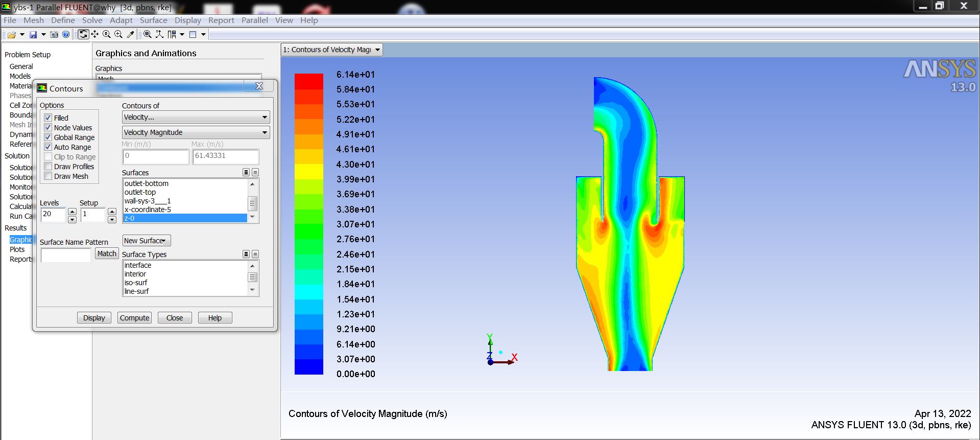This screenshot has width=980, height=440.
Task: Click the fit to window magnifier icon
Action: click(147, 34)
